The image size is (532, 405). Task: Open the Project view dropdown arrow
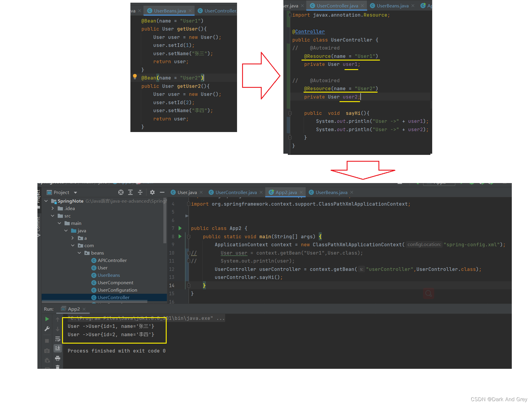75,193
